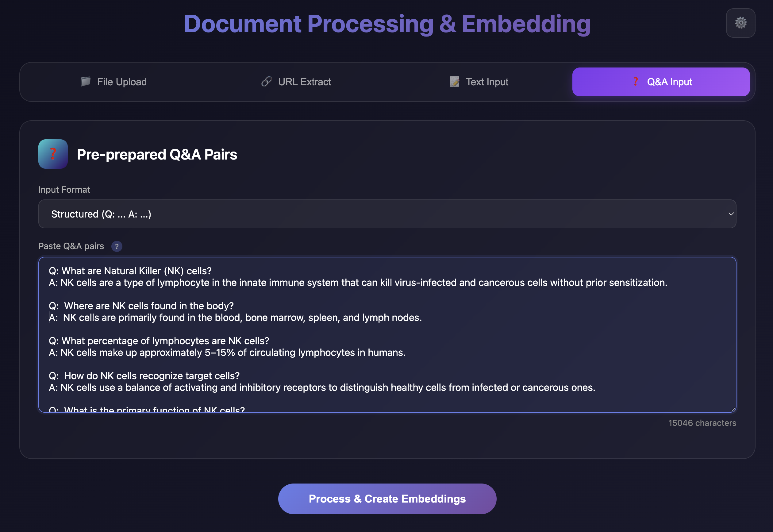
Task: Select the Q&A Input tab
Action: pyautogui.click(x=661, y=82)
